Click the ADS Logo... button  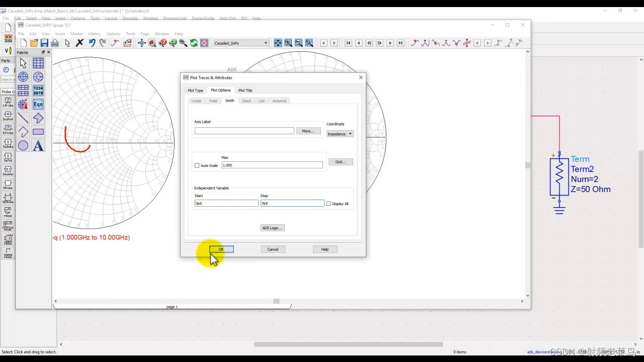pos(272,228)
